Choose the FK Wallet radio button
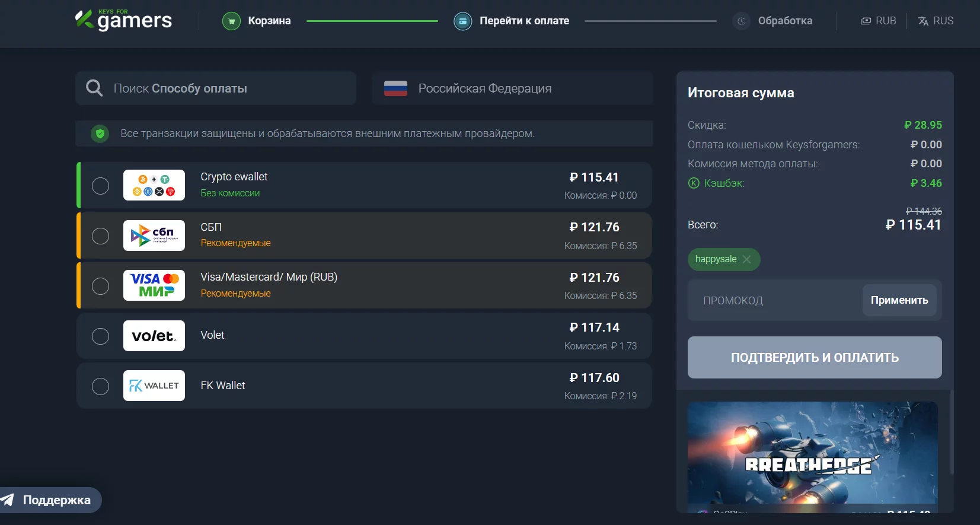 click(101, 386)
